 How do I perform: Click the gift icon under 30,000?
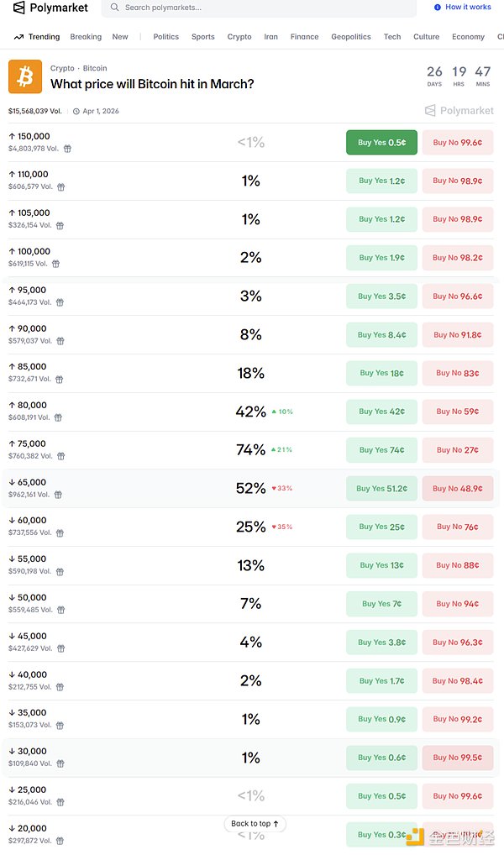(60, 763)
